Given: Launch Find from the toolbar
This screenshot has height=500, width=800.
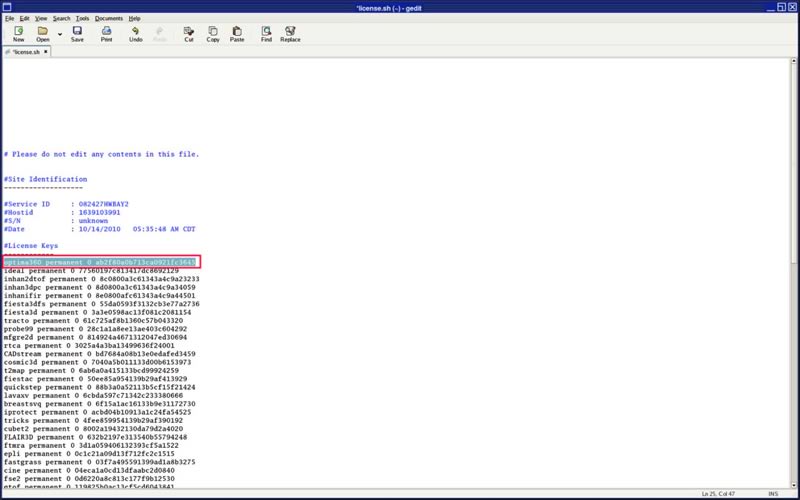Looking at the screenshot, I should click(x=266, y=34).
